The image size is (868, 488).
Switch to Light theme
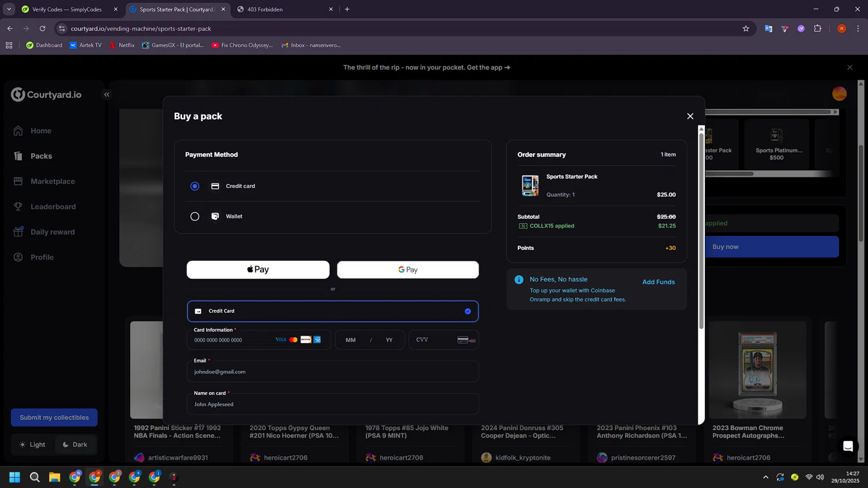tap(33, 445)
